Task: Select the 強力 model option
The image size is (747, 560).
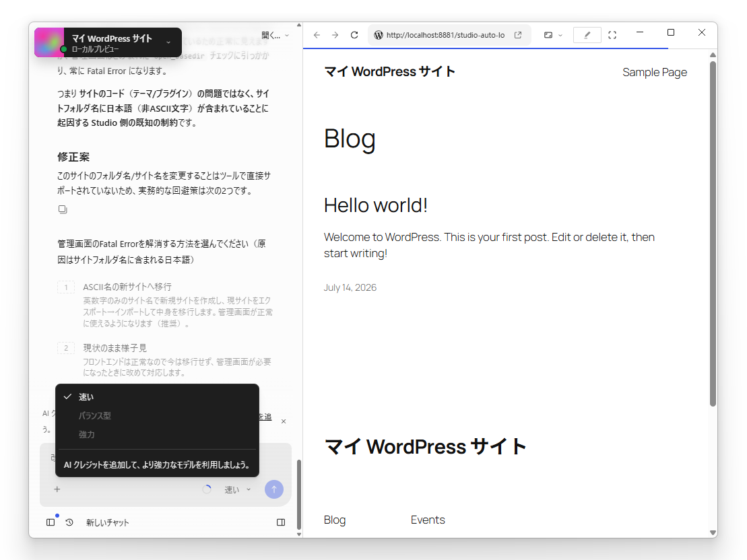Action: click(157, 435)
